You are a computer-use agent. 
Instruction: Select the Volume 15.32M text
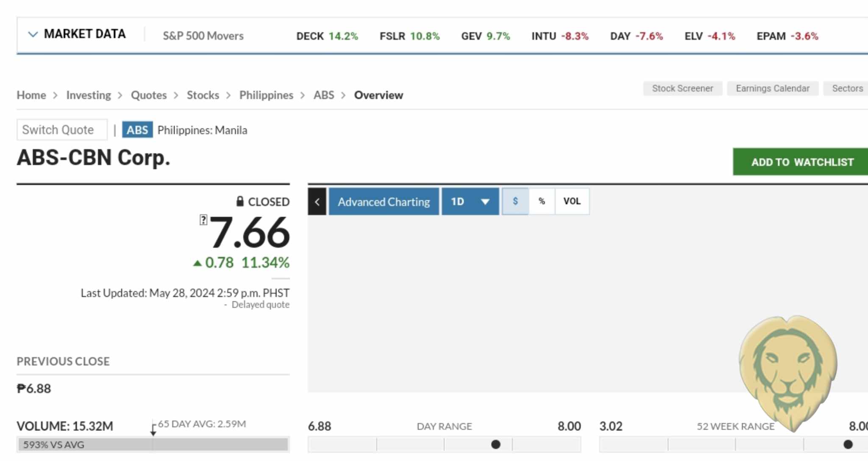(x=65, y=426)
